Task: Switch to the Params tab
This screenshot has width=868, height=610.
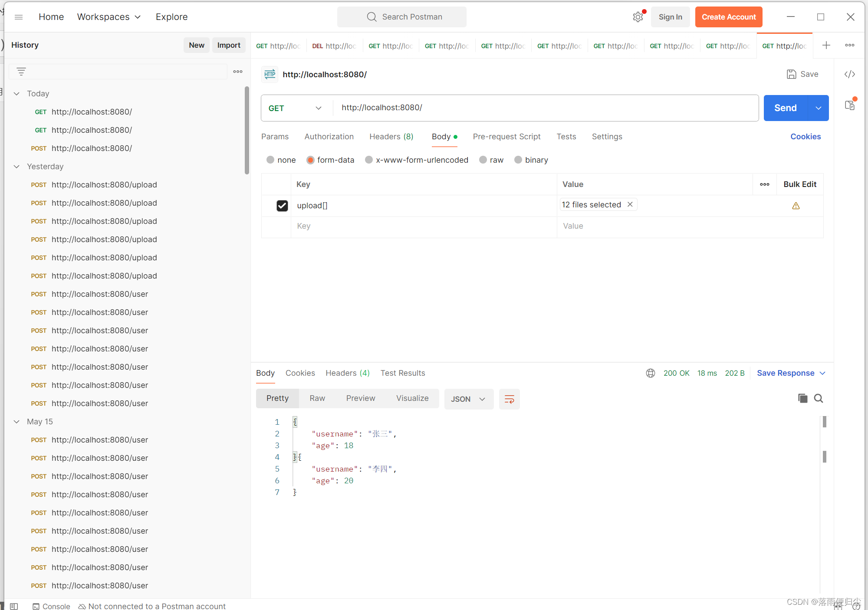Action: [x=275, y=137]
